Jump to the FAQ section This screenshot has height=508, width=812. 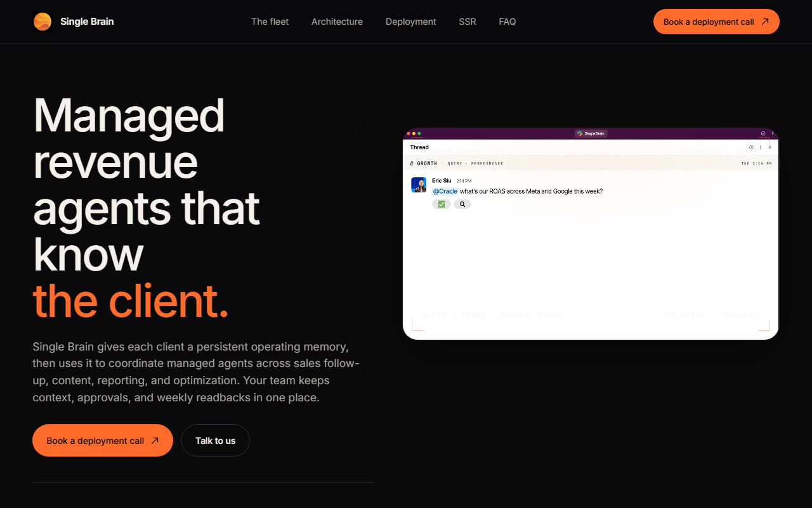(507, 22)
